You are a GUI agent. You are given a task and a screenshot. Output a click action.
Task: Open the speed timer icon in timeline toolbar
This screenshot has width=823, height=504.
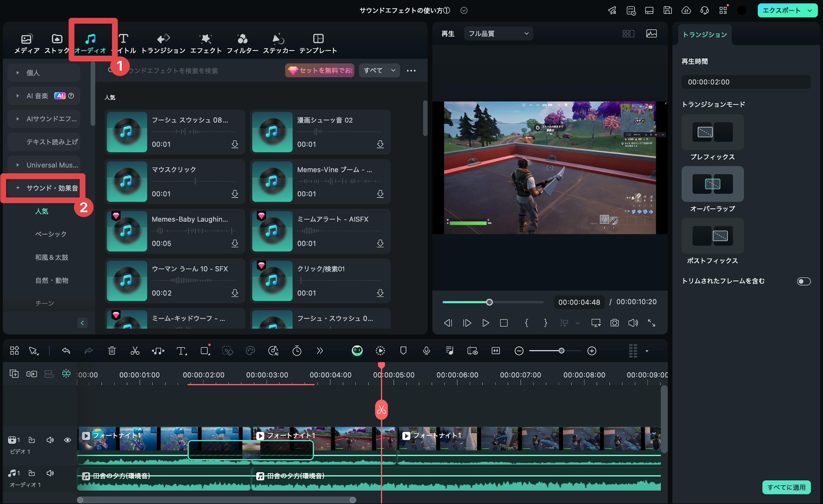point(297,351)
